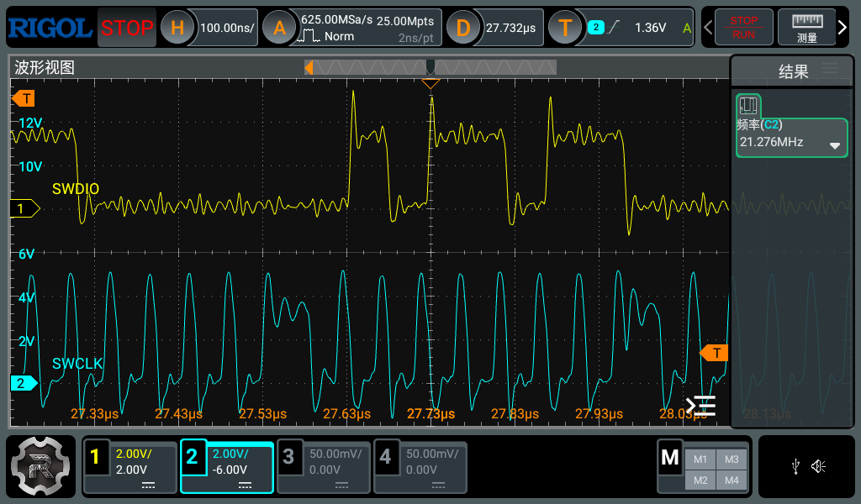
Task: Open the 结果 results panel header
Action: [x=793, y=71]
